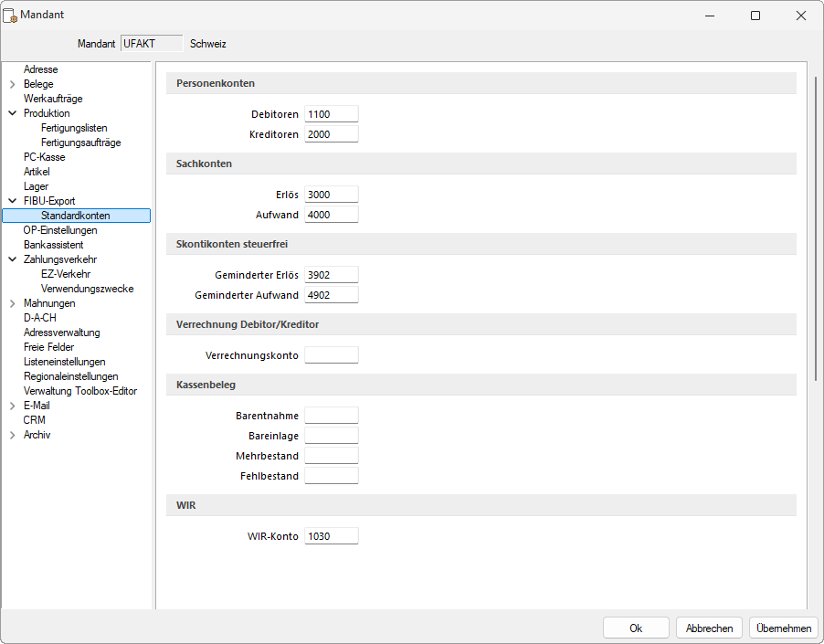Viewport: 824px width, 644px height.
Task: Focus the Barentnahme input field
Action: 331,416
